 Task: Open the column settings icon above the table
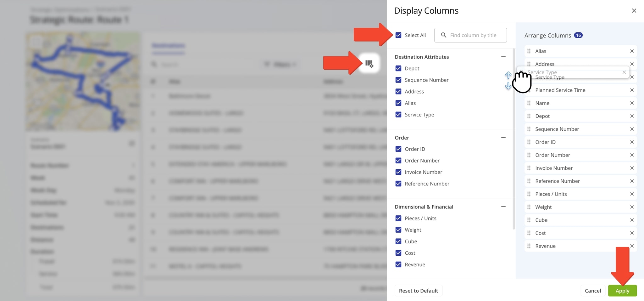[x=369, y=63]
